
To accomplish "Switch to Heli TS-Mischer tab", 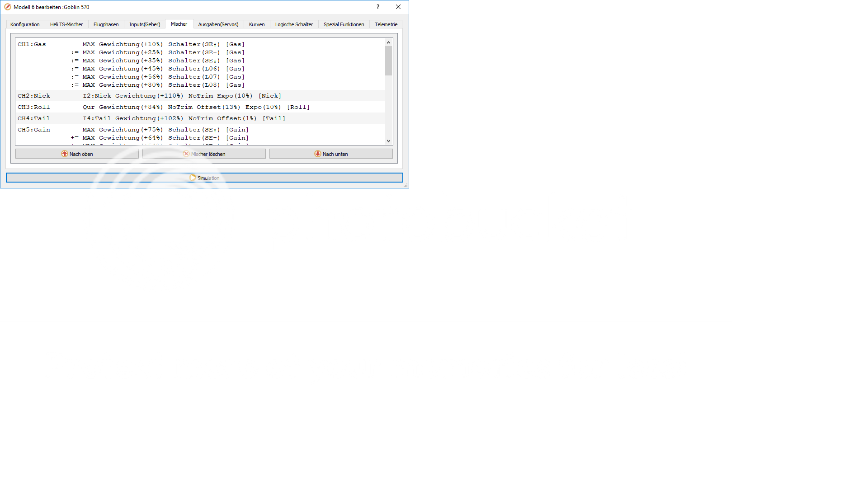I will pos(66,24).
